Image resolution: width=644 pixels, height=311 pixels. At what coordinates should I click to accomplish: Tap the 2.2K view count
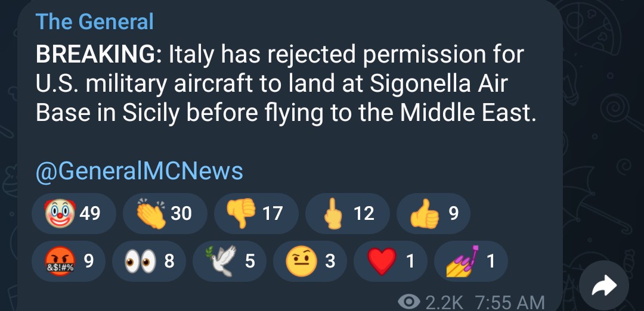[x=444, y=302]
